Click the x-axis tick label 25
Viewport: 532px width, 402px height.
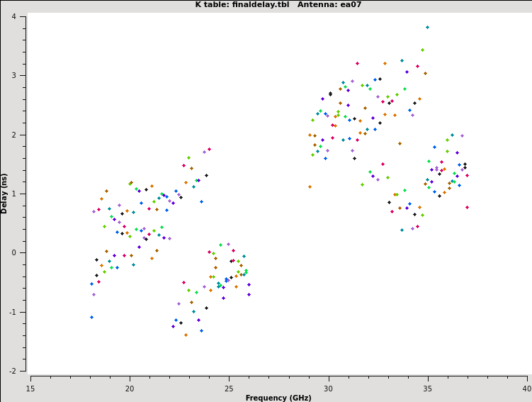229,388
